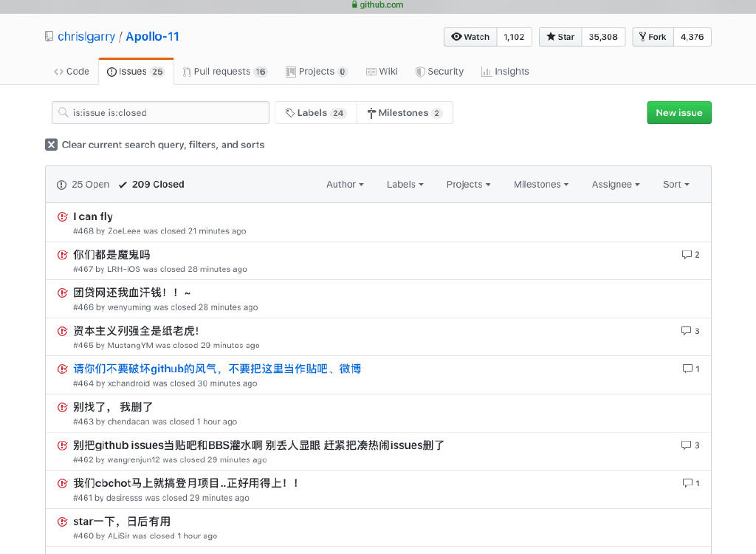
Task: Click the issue search input field
Action: pos(160,112)
